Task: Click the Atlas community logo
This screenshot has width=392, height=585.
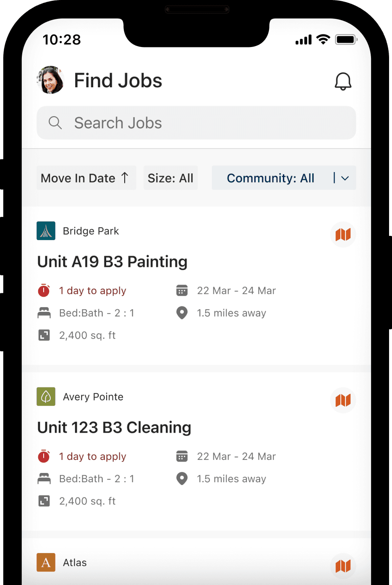Action: (46, 562)
